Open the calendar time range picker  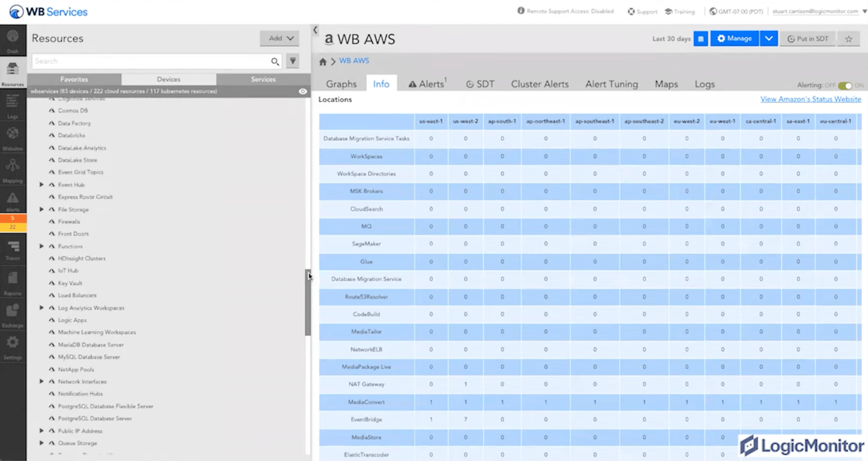click(700, 39)
